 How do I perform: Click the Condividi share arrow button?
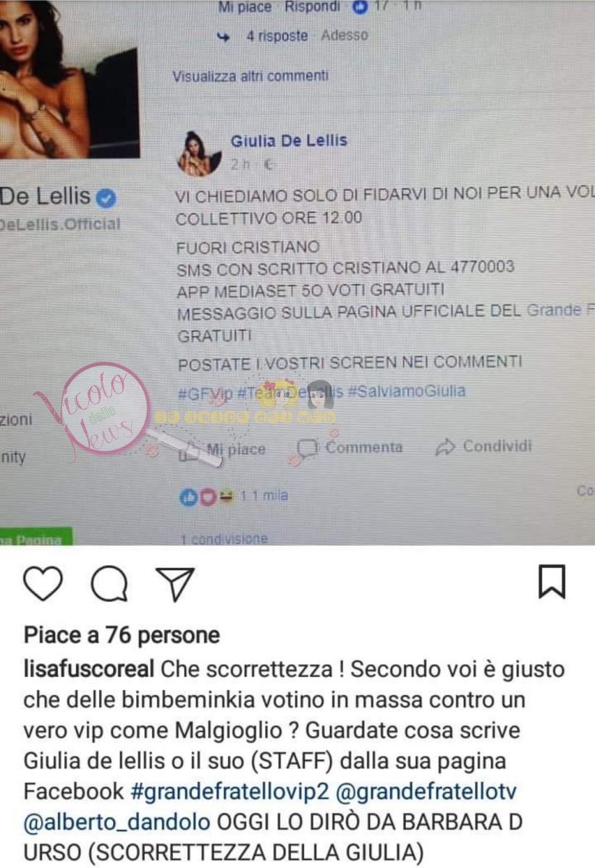tap(484, 447)
